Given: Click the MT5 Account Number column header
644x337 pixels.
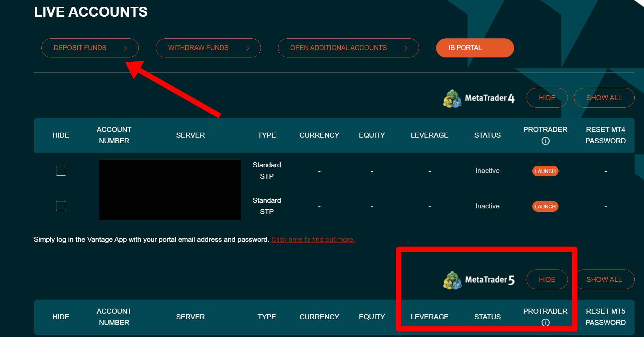Looking at the screenshot, I should tap(114, 317).
